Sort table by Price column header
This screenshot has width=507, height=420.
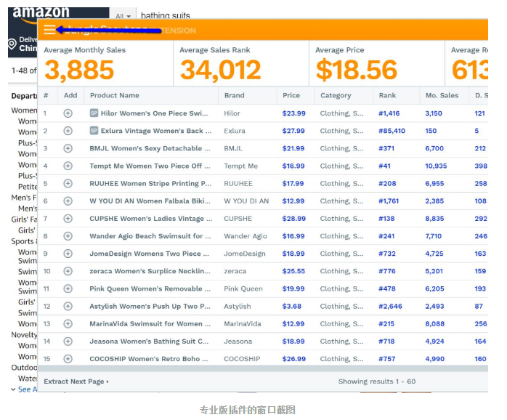291,95
